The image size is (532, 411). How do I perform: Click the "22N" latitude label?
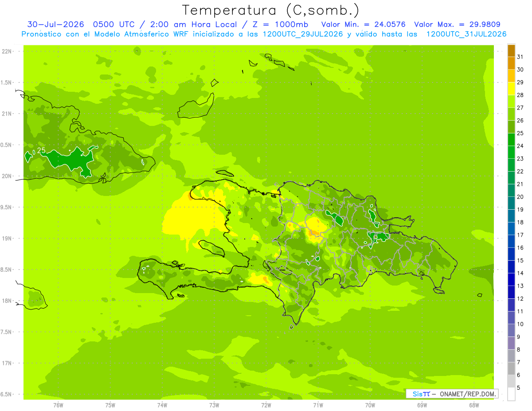coord(7,51)
